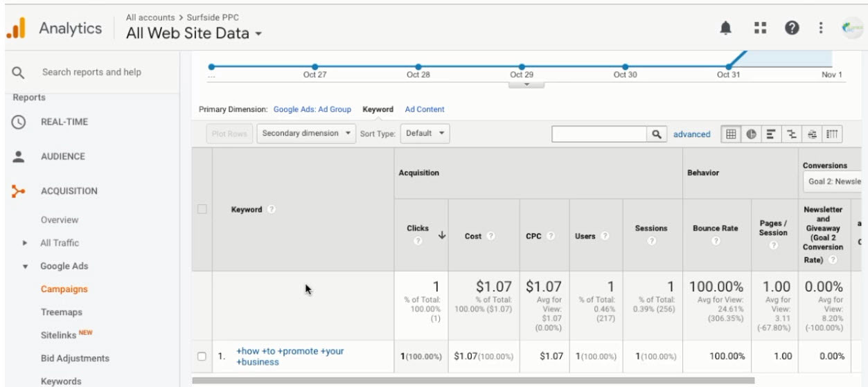Click the chart collapse handle arrow
The width and height of the screenshot is (868, 387).
pyautogui.click(x=526, y=84)
